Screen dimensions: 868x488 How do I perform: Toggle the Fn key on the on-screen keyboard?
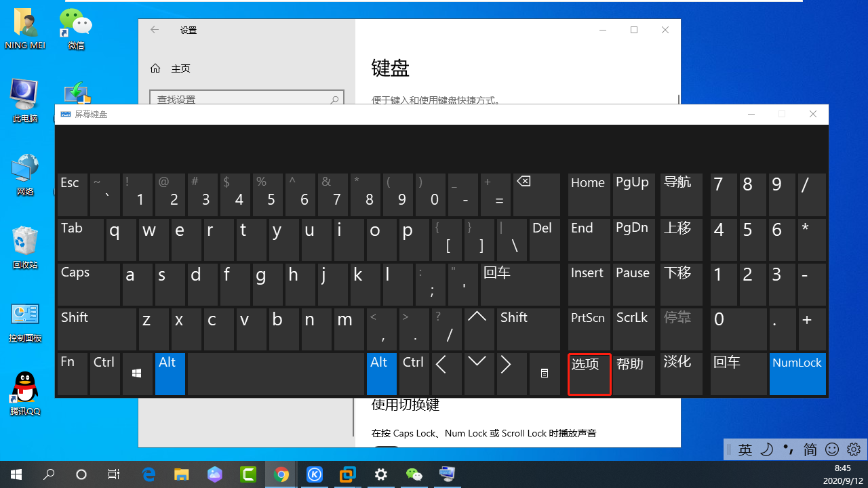[x=72, y=374]
